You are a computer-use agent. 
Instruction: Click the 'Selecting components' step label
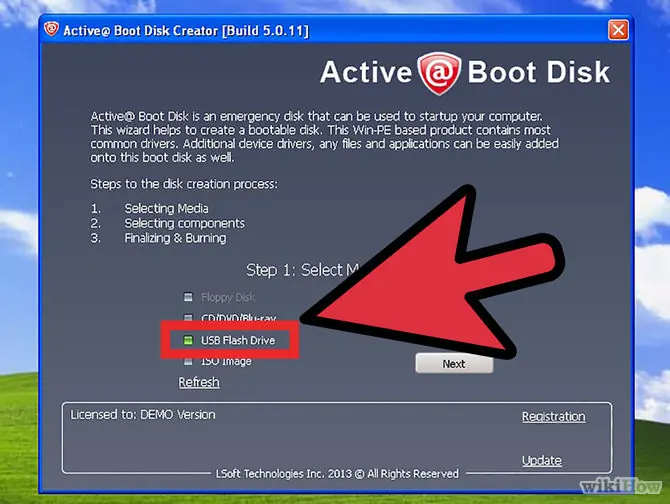click(185, 223)
